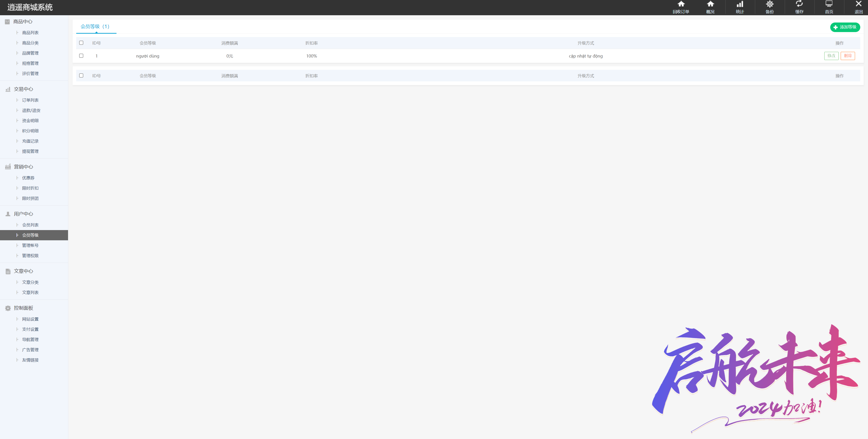Viewport: 868px width, 439px height.
Task: Check the row checkbox for ID 1
Action: point(81,56)
